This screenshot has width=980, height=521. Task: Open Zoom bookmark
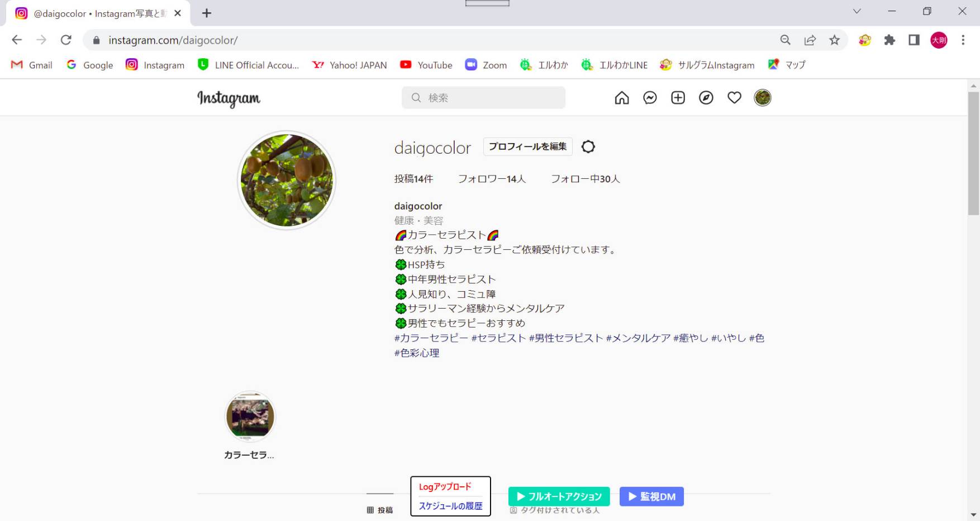[x=486, y=65]
